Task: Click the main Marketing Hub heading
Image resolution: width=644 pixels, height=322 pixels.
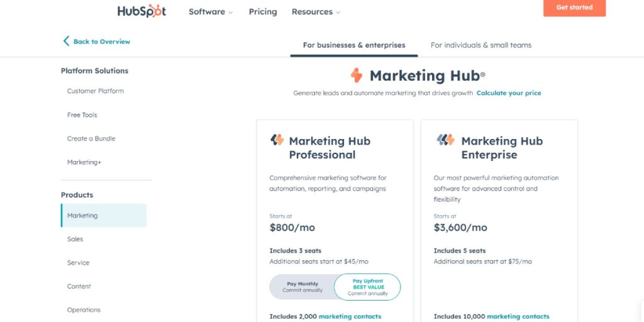Action: pos(427,75)
